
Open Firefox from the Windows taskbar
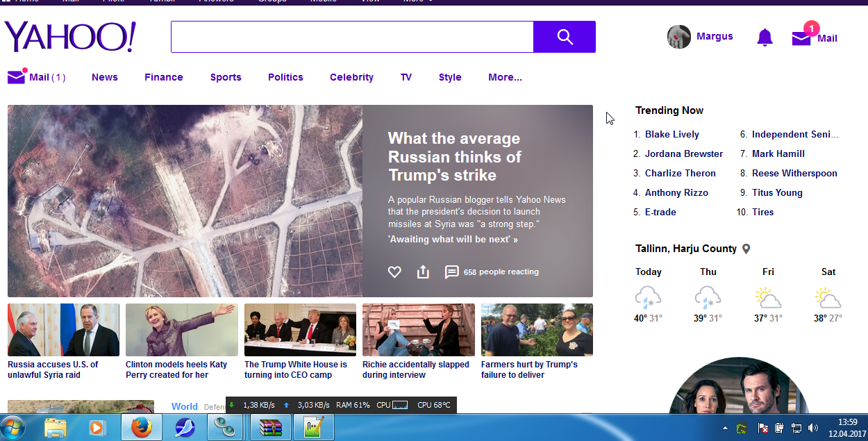141,428
